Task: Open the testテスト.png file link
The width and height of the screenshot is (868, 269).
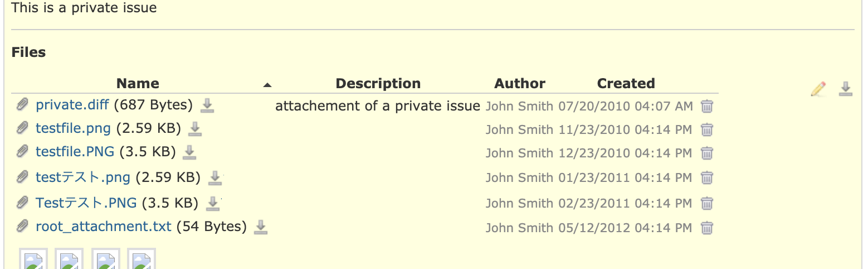Action: pyautogui.click(x=83, y=177)
